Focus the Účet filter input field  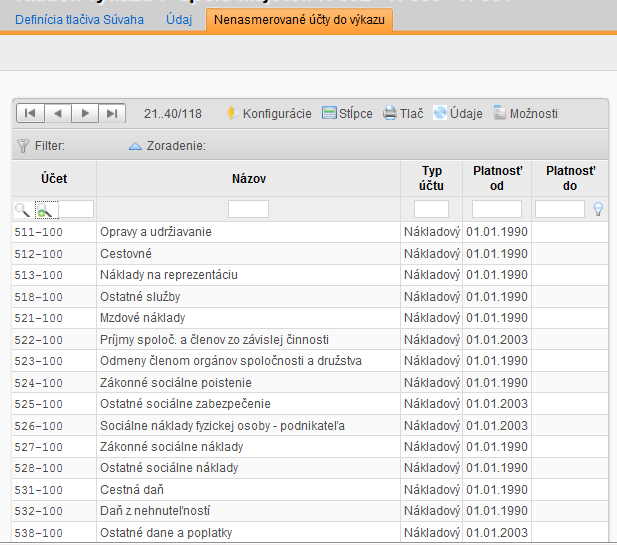pos(76,209)
